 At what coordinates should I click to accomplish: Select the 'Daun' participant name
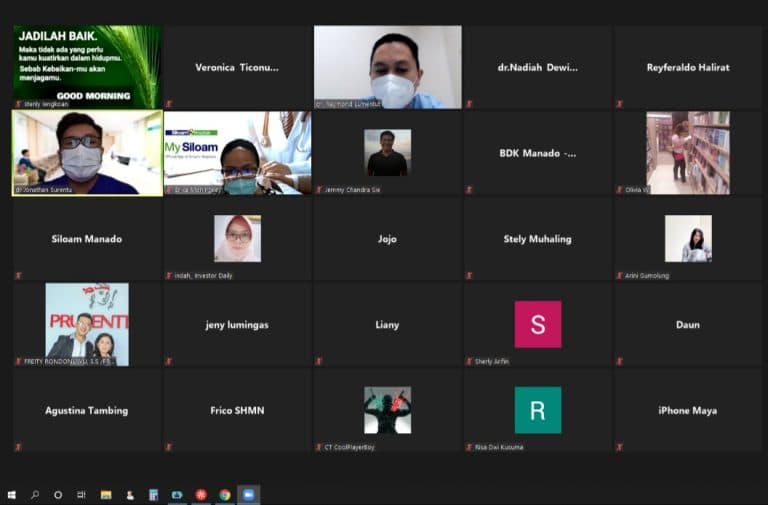pos(688,325)
